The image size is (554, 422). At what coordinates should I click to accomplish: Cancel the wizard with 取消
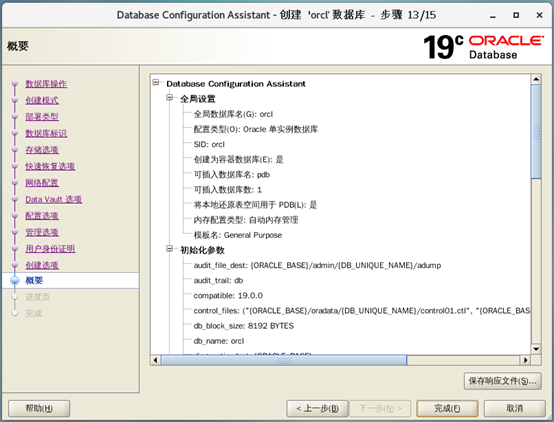tap(514, 409)
